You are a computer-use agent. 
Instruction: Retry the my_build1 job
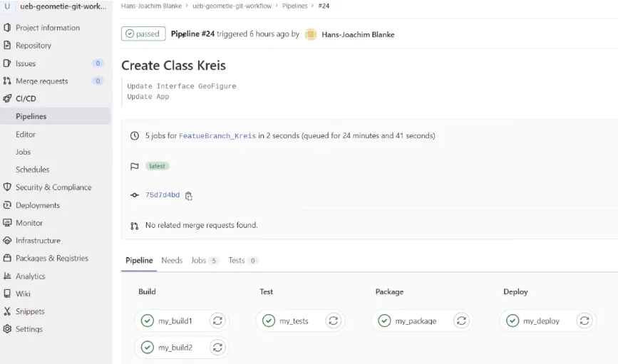[217, 321]
